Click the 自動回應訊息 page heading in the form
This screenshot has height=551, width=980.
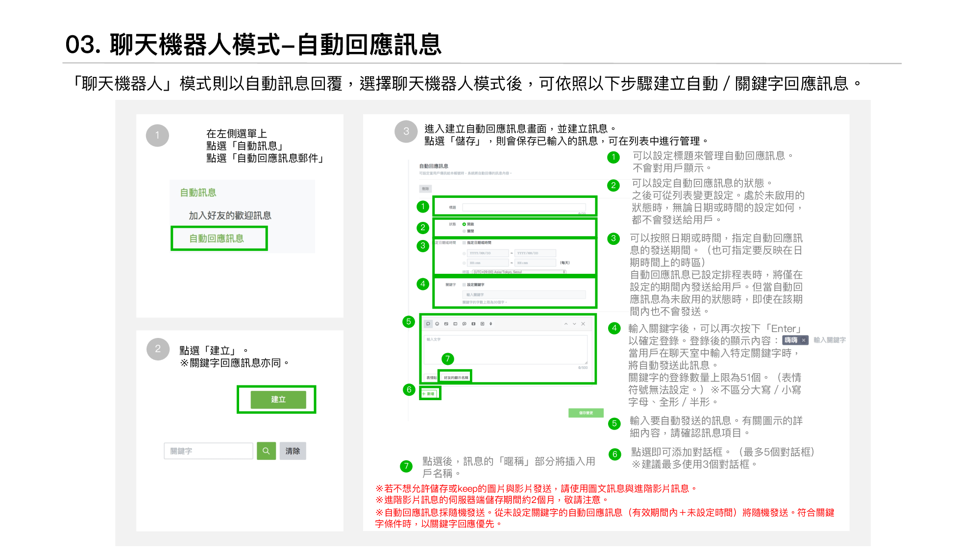434,166
